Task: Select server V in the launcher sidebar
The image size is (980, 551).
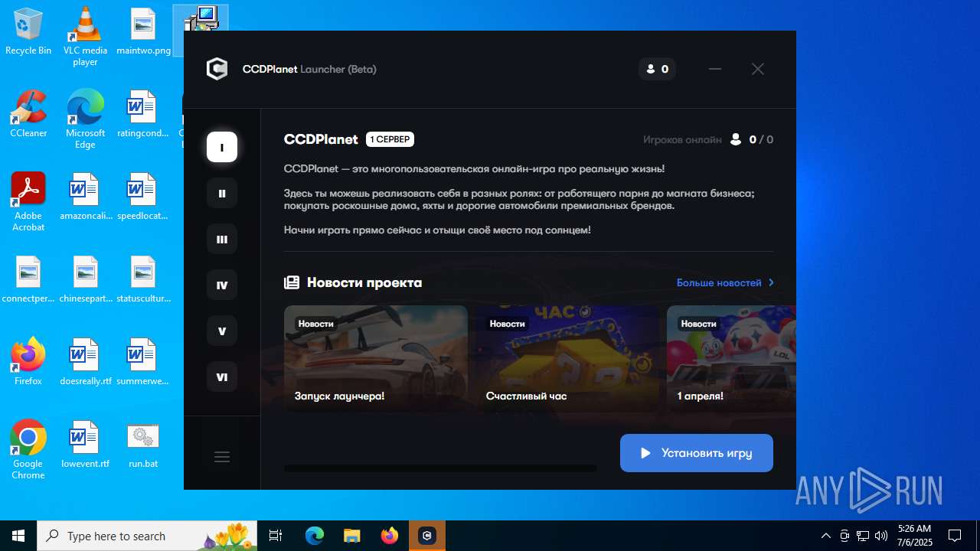Action: (222, 331)
